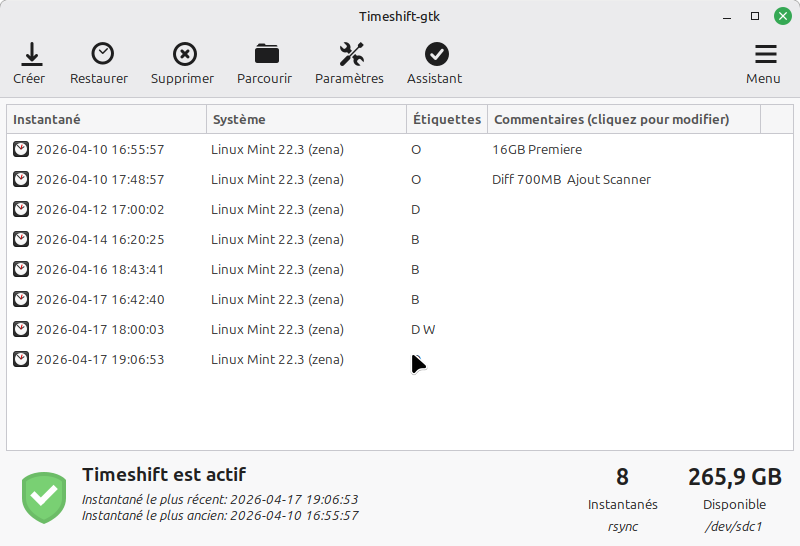
Task: Open the hamburger Menu
Action: tap(764, 55)
